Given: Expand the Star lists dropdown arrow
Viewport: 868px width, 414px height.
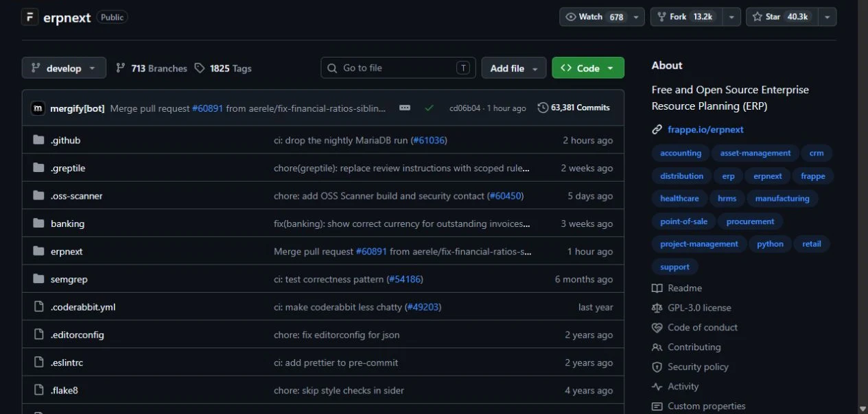Looking at the screenshot, I should 828,17.
